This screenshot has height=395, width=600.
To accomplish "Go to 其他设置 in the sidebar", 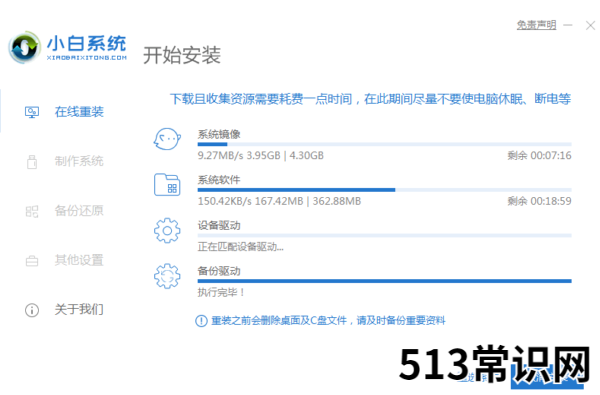I will click(79, 260).
